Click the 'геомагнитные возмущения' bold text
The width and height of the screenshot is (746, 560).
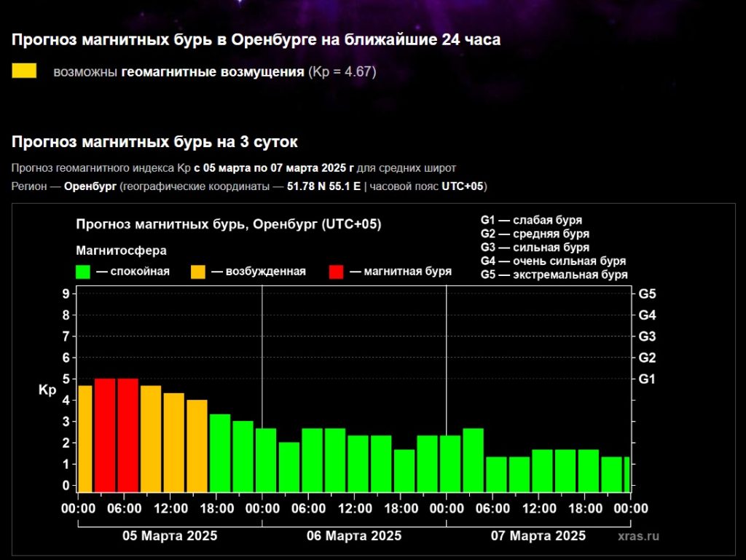click(213, 71)
